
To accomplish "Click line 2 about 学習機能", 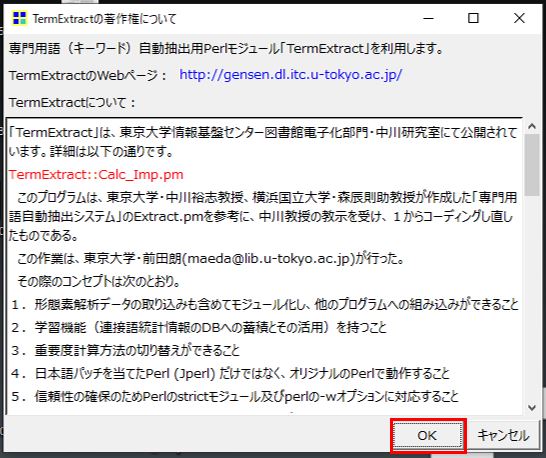I will click(199, 328).
